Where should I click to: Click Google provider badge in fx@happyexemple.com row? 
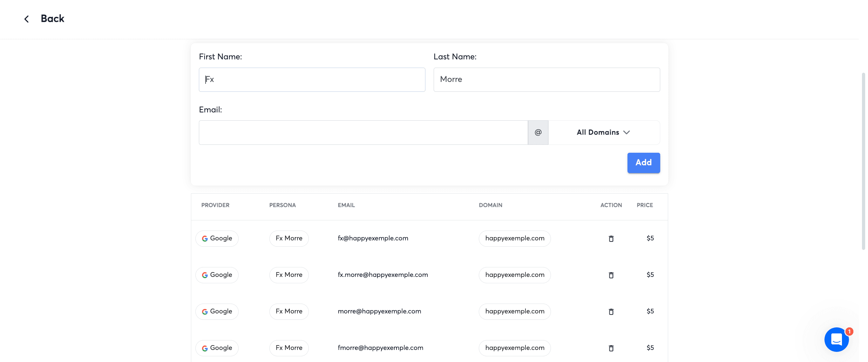coord(217,238)
